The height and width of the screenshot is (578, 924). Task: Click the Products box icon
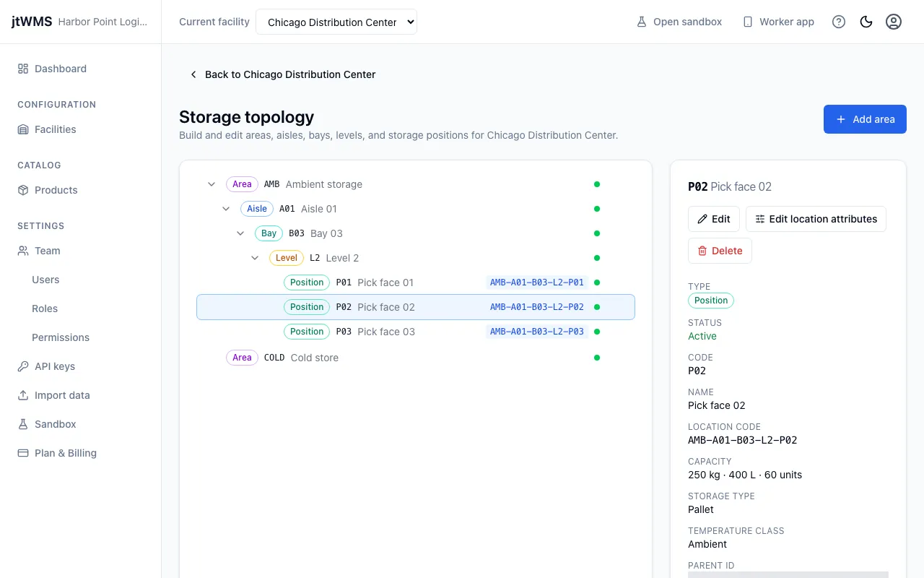point(23,190)
